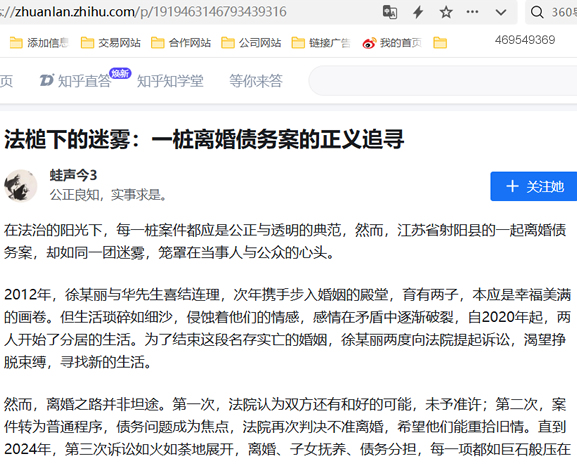This screenshot has height=464, width=577.
Task: Open the 合作网站 bookmark folder
Action: click(x=181, y=43)
